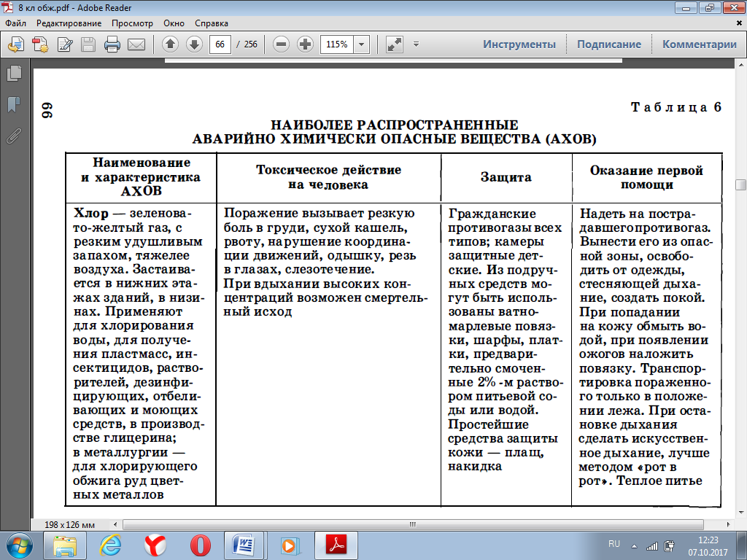Click heading Оказание первой помощи

pyautogui.click(x=646, y=177)
